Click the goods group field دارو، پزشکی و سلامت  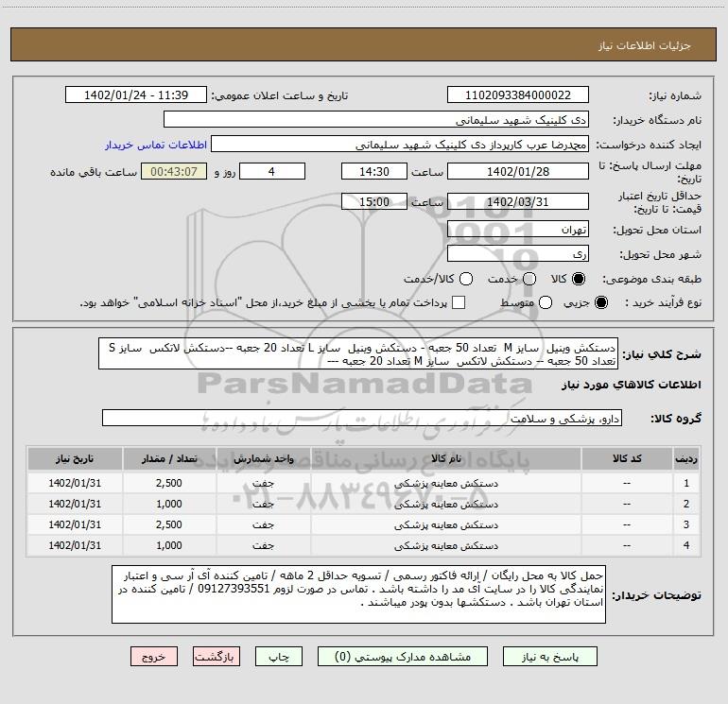[x=362, y=418]
